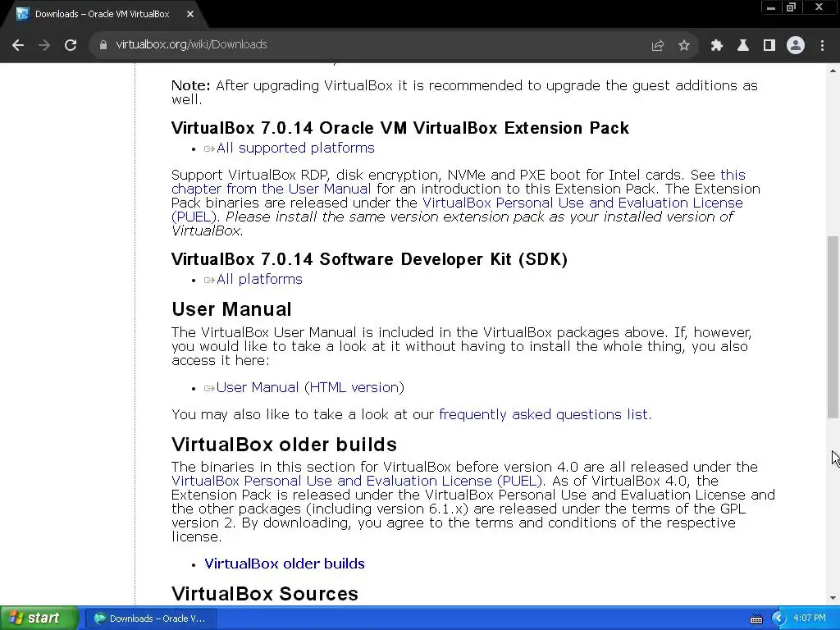Open PUEL link under older builds section
This screenshot has height=630, width=840.
click(x=357, y=481)
